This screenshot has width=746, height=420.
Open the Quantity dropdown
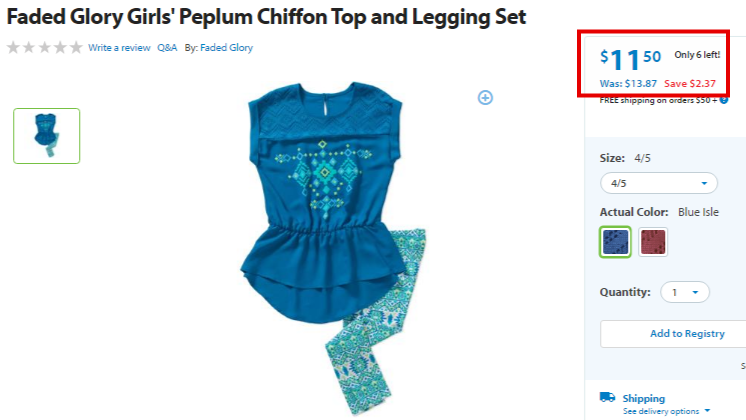click(685, 292)
